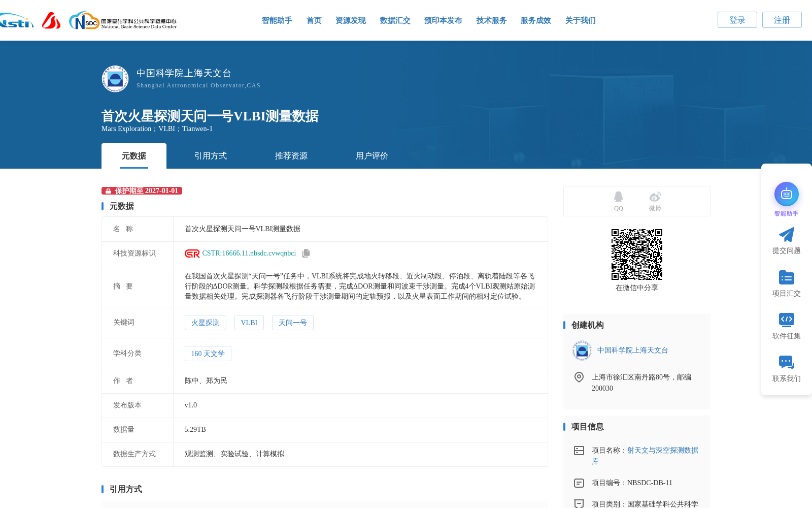812x508 pixels.
Task: Open the 用户评价 tab
Action: [x=372, y=156]
